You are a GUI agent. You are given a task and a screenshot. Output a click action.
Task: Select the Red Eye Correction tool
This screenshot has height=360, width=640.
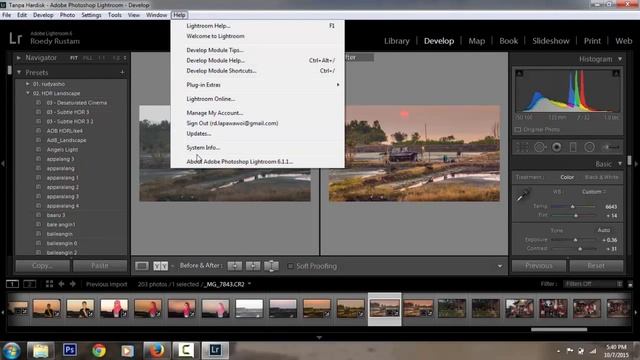click(556, 147)
